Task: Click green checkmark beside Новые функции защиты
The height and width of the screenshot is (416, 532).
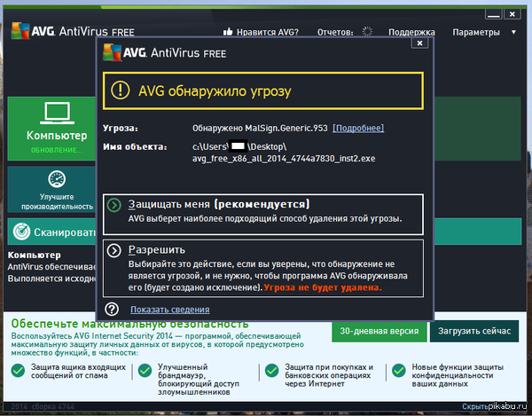Action: (x=399, y=371)
